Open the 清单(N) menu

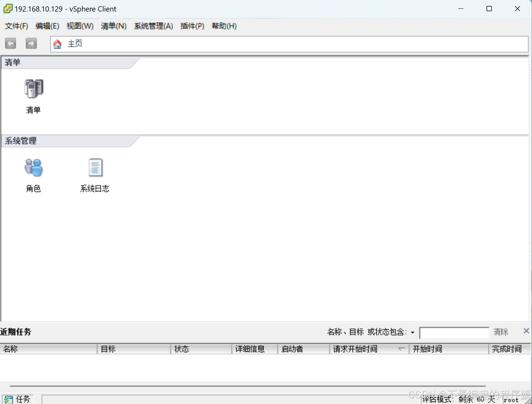[114, 26]
